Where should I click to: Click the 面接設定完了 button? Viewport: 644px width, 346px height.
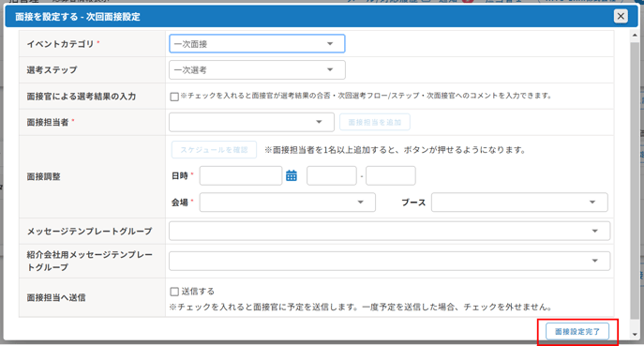(x=577, y=332)
